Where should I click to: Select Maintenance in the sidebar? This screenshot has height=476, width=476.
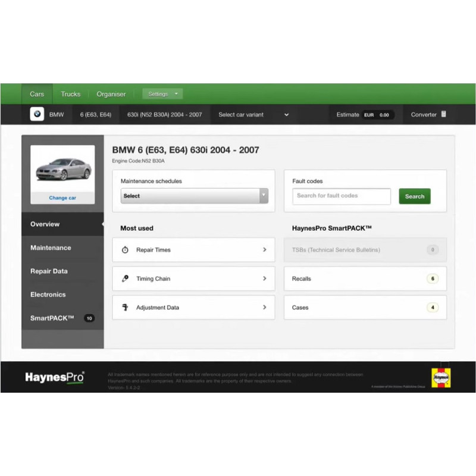pyautogui.click(x=51, y=248)
